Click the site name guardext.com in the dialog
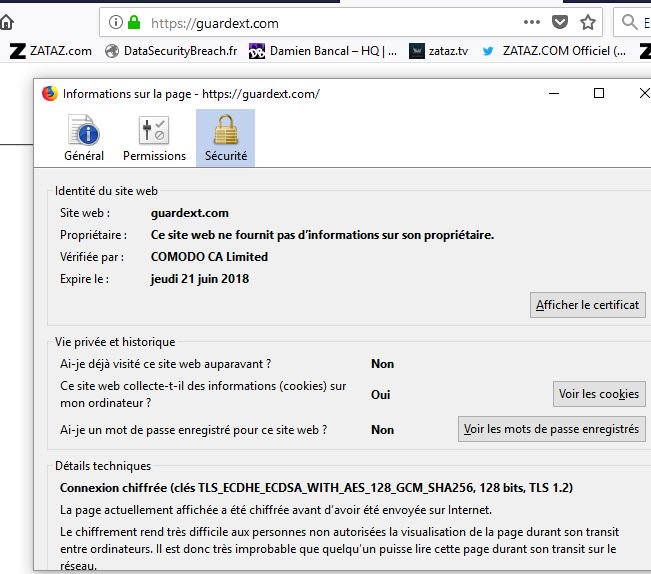Viewport: 651px width, 574px height. (x=190, y=213)
